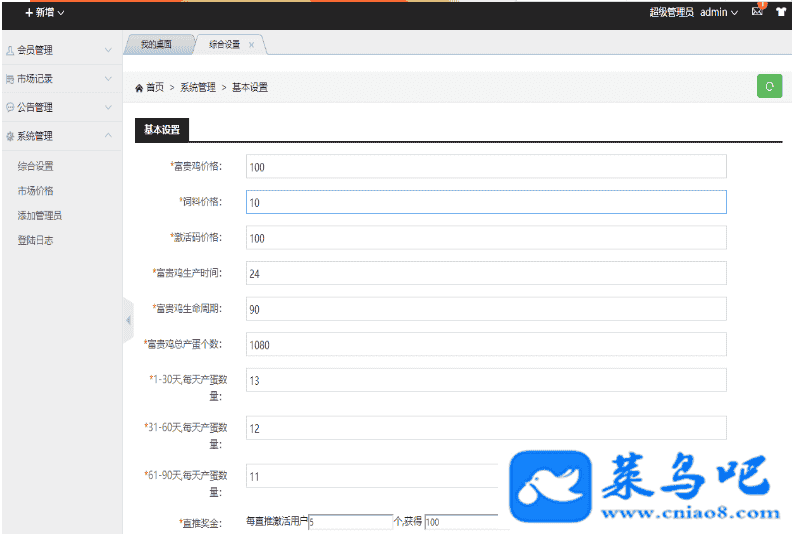Click the shirt skin theme icon

click(x=781, y=12)
